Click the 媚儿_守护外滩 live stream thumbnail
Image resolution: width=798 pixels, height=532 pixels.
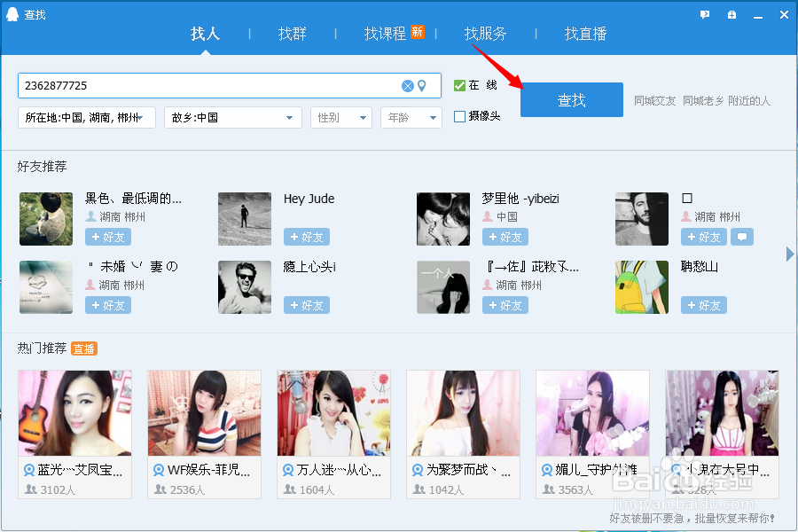coord(592,412)
